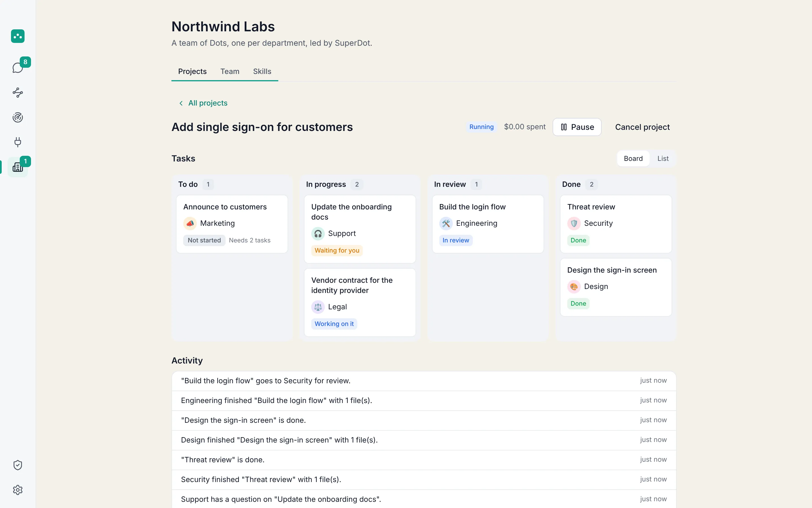Click the Needs 2 tasks label
Image resolution: width=812 pixels, height=508 pixels.
250,240
